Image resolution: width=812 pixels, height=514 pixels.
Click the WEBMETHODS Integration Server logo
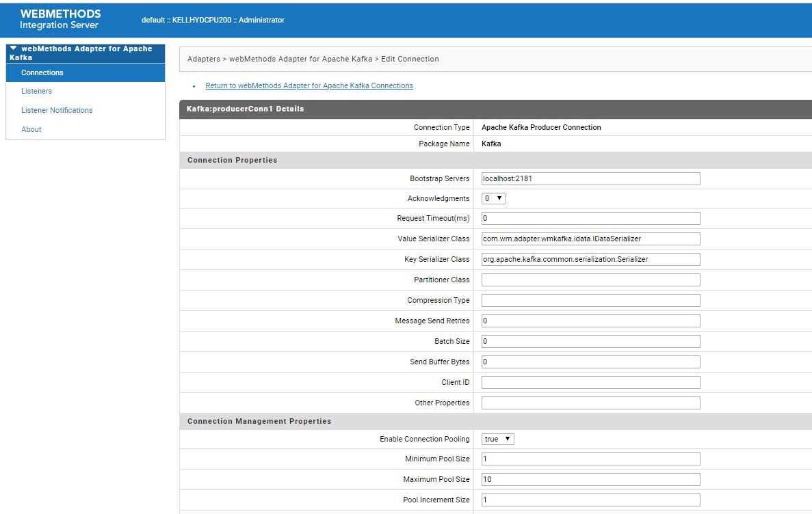(60, 19)
